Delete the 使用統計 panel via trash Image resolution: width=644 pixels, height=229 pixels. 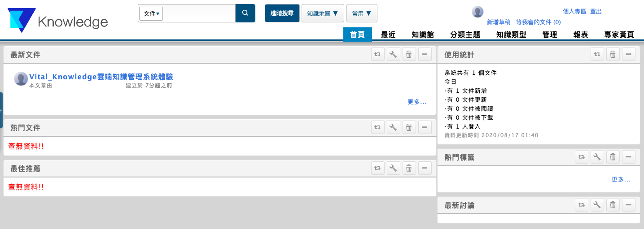click(613, 55)
